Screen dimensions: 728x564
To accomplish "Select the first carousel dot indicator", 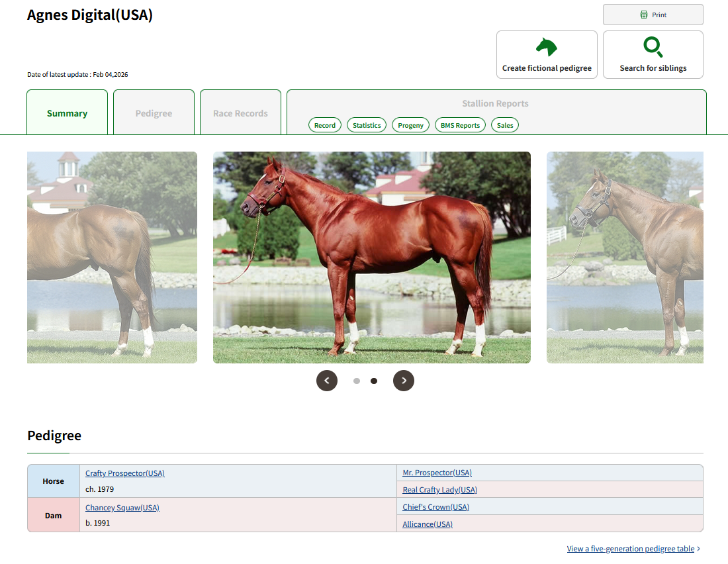I will pyautogui.click(x=357, y=381).
